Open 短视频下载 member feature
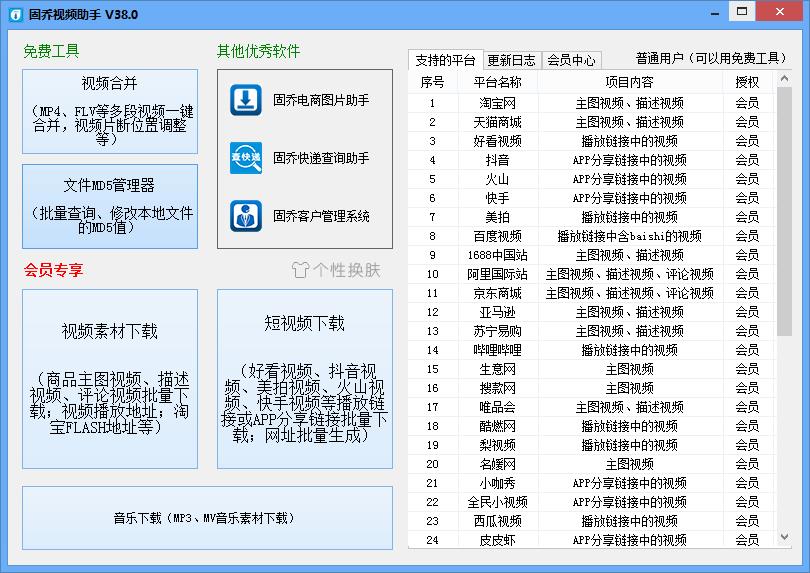The height and width of the screenshot is (573, 810). [305, 379]
